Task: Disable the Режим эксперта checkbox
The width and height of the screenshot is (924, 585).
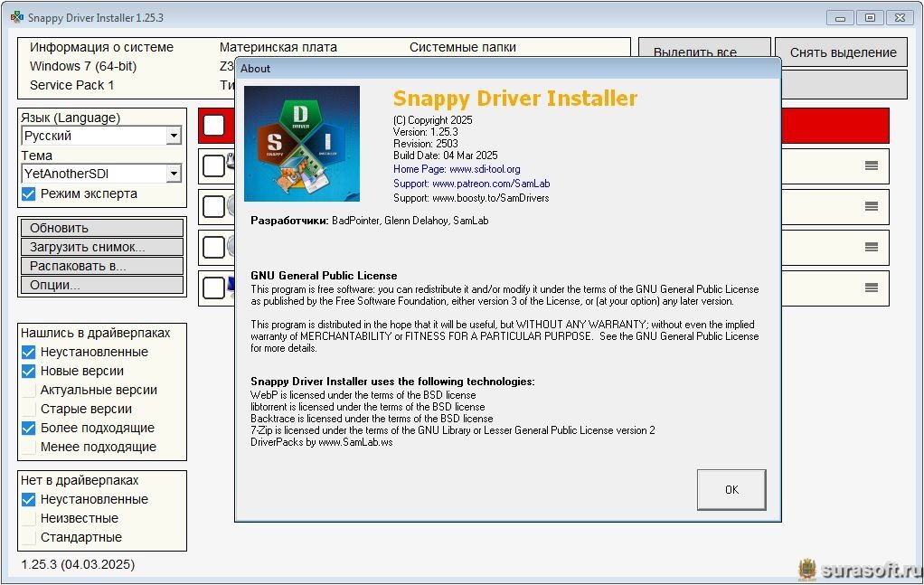Action: coord(29,193)
